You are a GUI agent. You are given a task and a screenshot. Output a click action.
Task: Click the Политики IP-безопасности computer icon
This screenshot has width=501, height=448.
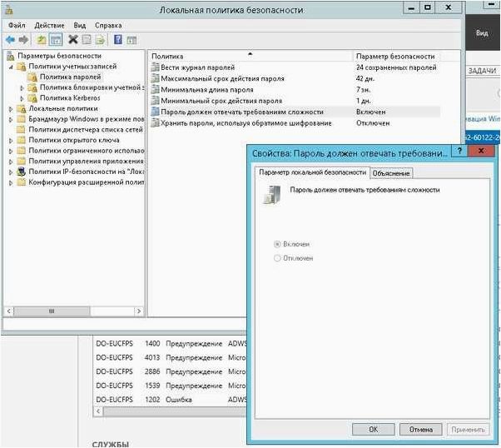pyautogui.click(x=21, y=172)
